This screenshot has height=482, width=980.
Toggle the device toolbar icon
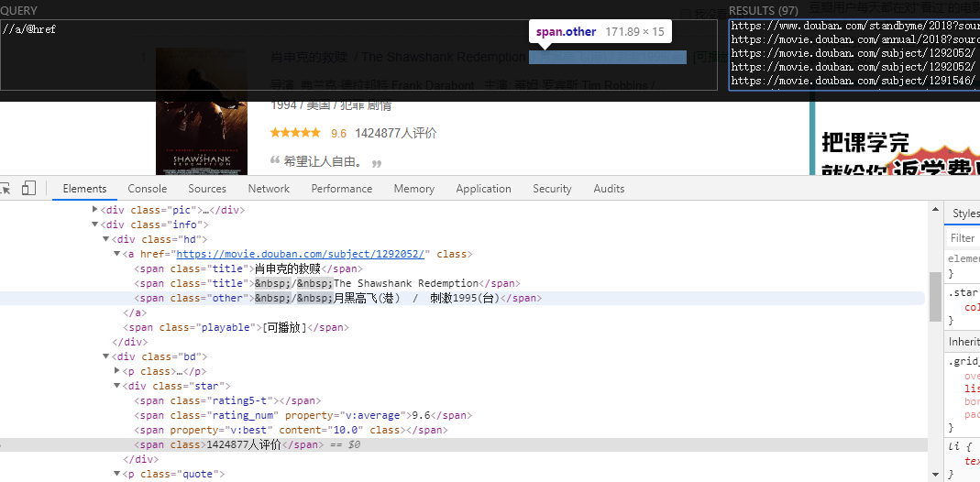tap(28, 189)
